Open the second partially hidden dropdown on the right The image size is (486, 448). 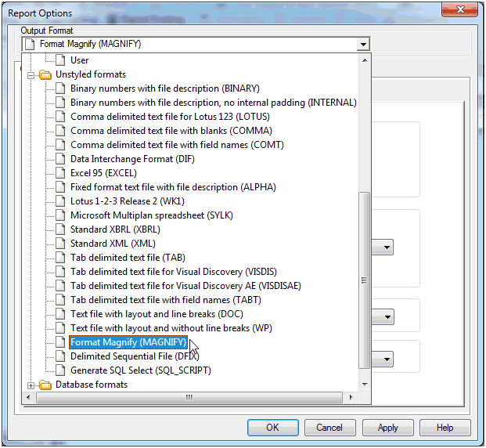click(383, 316)
